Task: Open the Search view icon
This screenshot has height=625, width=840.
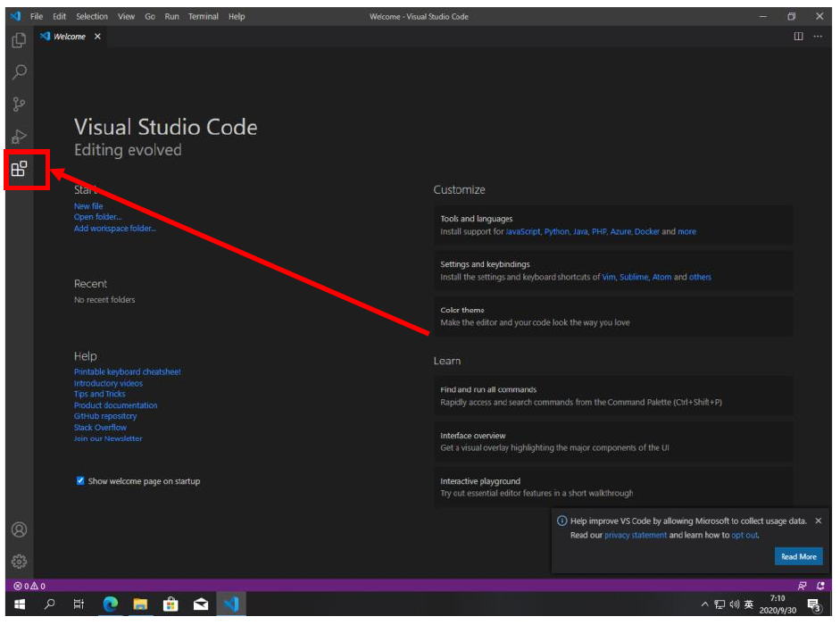Action: (x=19, y=72)
